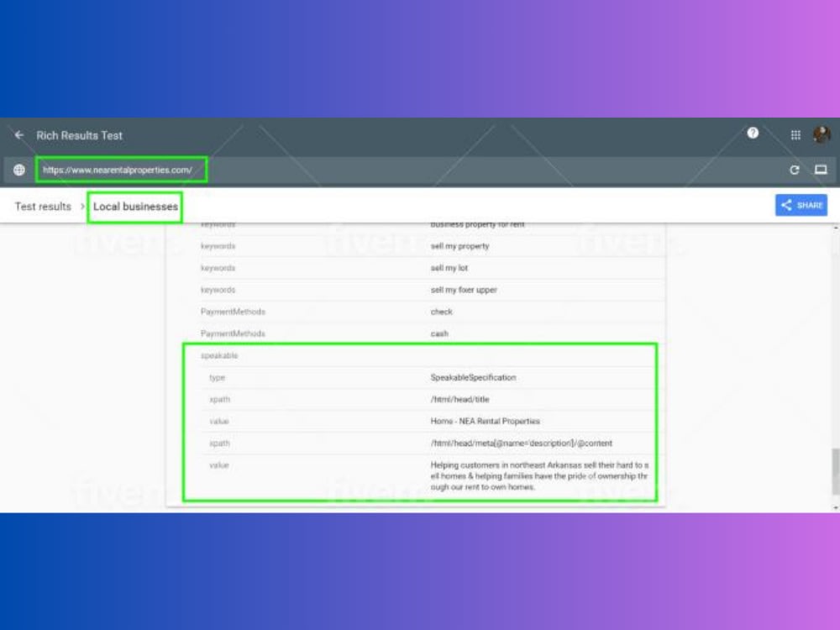Open the help question mark icon
Viewport: 840px width, 630px height.
click(x=753, y=133)
